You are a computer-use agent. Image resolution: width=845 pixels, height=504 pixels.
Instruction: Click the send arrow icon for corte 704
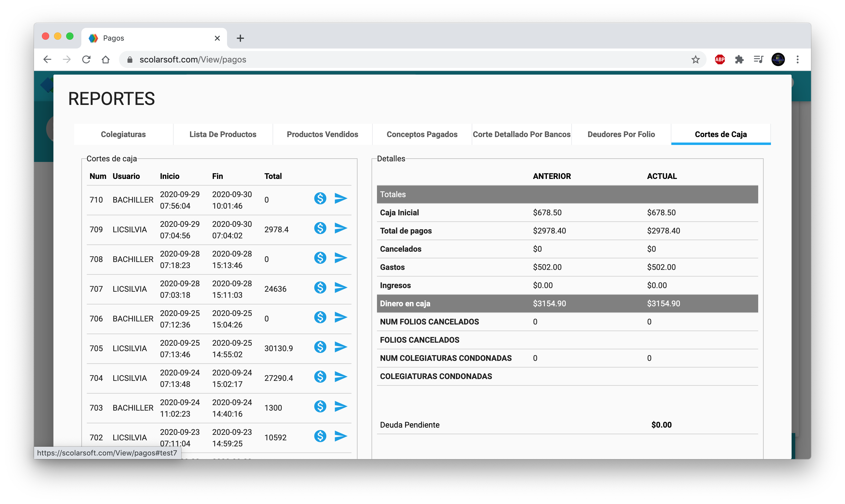tap(341, 377)
